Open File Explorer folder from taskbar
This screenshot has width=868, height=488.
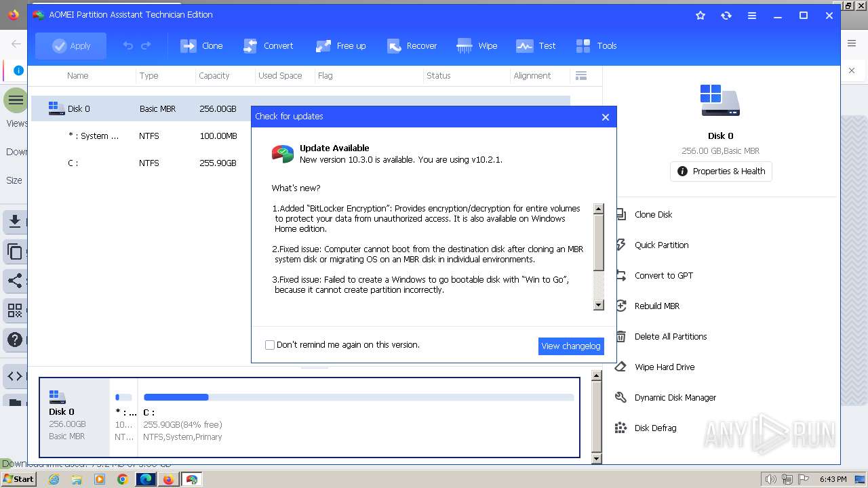coord(77,479)
